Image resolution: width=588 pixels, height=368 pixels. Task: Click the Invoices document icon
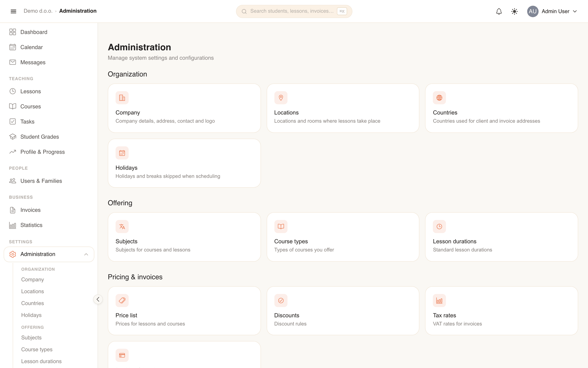pos(13,210)
